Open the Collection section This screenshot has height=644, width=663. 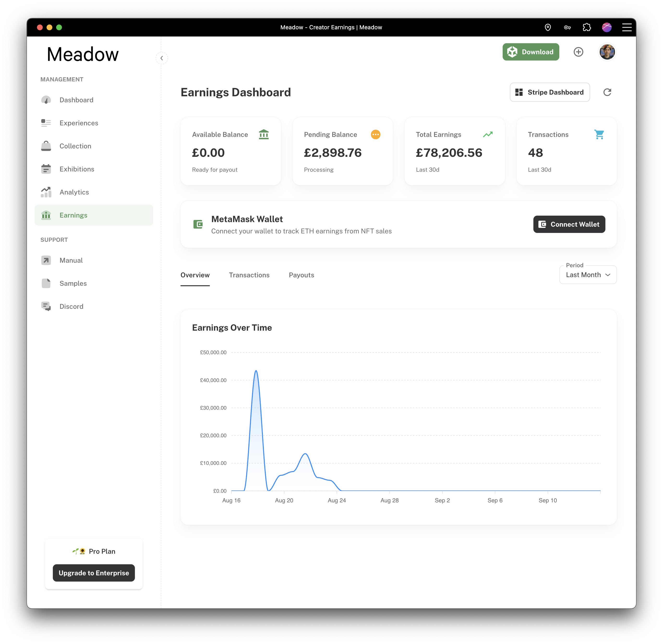(x=75, y=146)
